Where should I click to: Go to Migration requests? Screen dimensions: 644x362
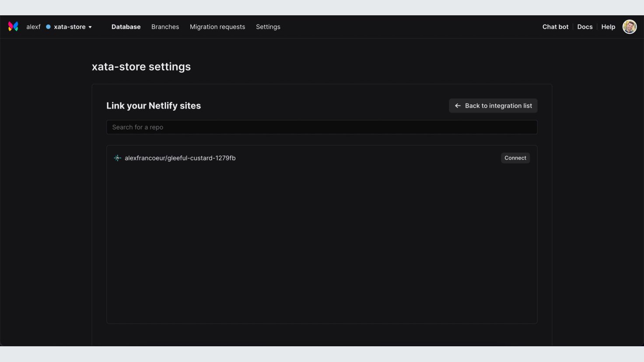pos(217,27)
